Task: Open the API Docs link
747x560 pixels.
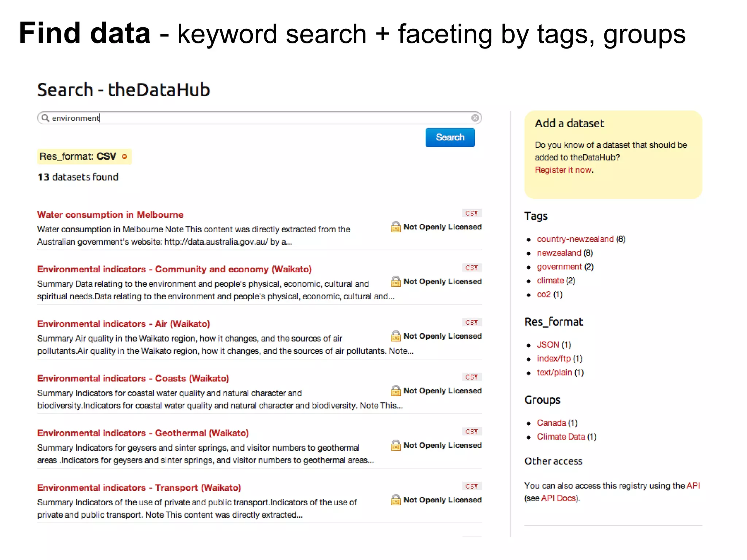Action: click(558, 498)
